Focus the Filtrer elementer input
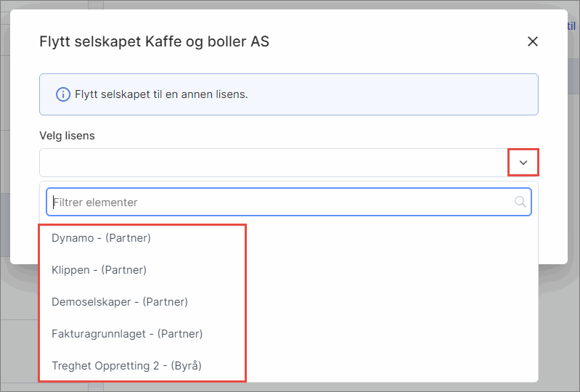The width and height of the screenshot is (580, 392). (x=276, y=202)
